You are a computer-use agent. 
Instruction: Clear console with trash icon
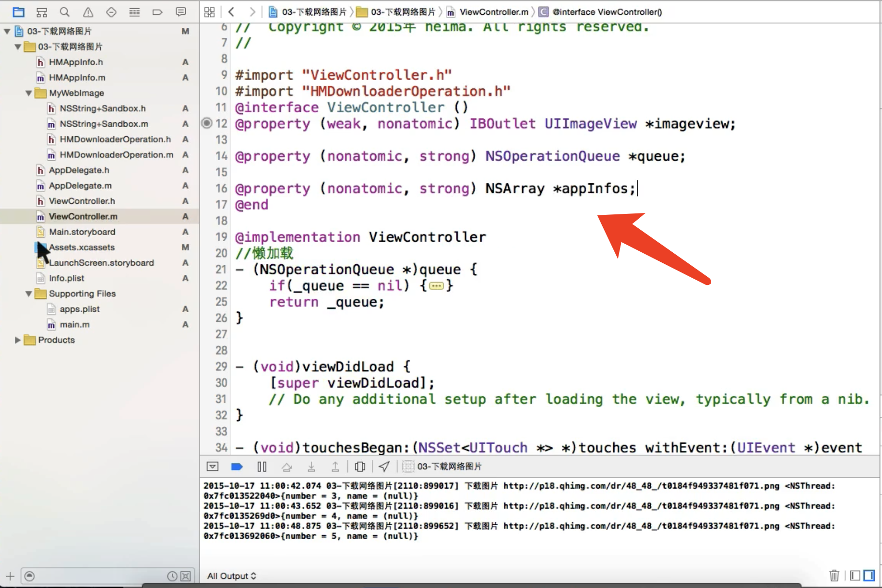coord(834,575)
